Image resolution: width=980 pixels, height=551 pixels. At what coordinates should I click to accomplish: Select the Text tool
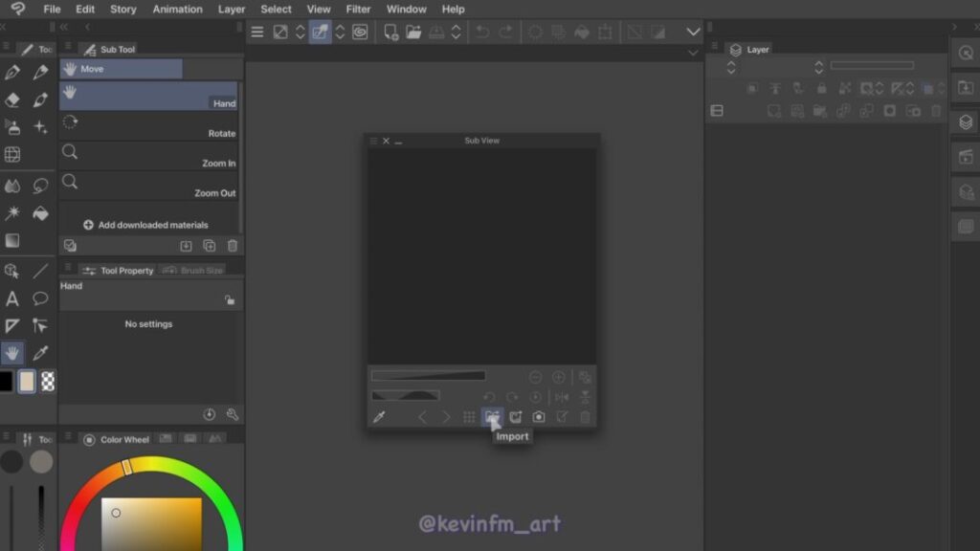pos(12,298)
